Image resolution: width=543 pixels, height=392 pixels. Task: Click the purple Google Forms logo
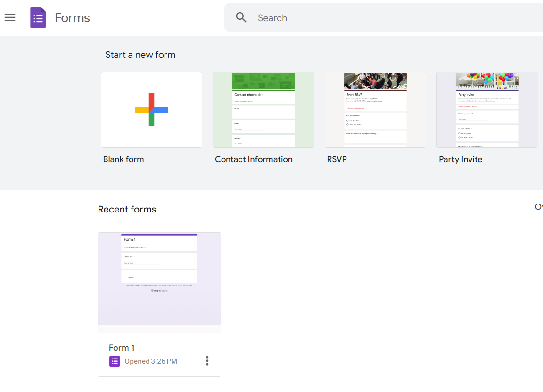pos(38,18)
